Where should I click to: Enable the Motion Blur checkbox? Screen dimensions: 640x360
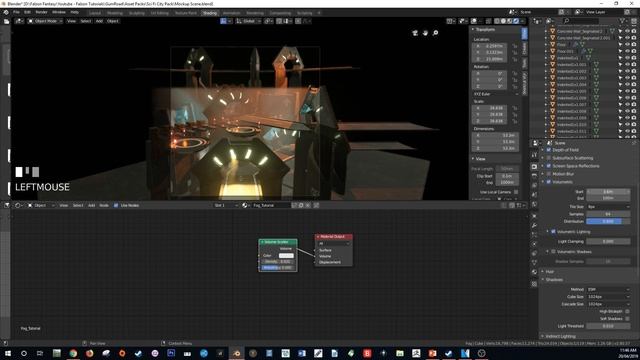coord(549,174)
